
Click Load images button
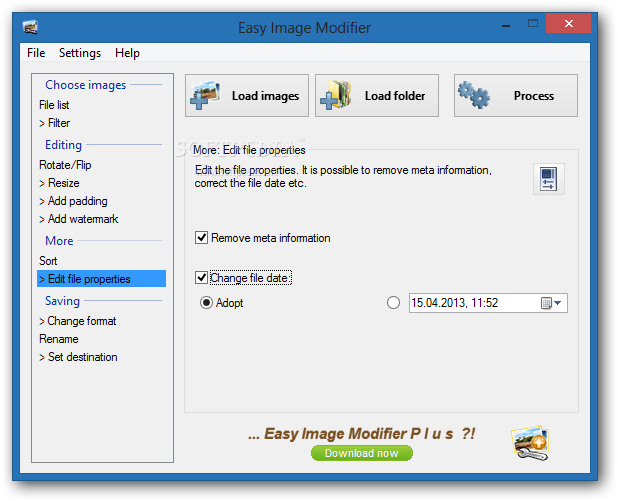click(x=247, y=95)
